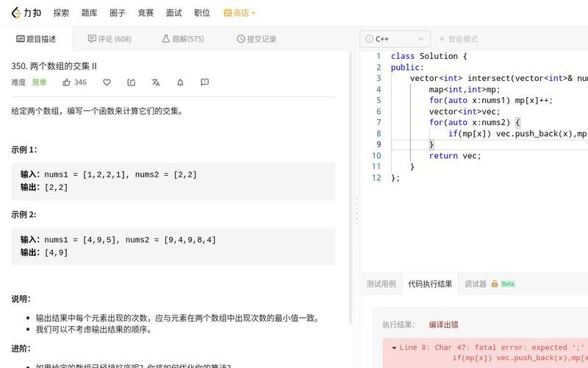Screen dimensions: 588x368
Task: Open the 面试 menu item
Action: click(x=173, y=13)
